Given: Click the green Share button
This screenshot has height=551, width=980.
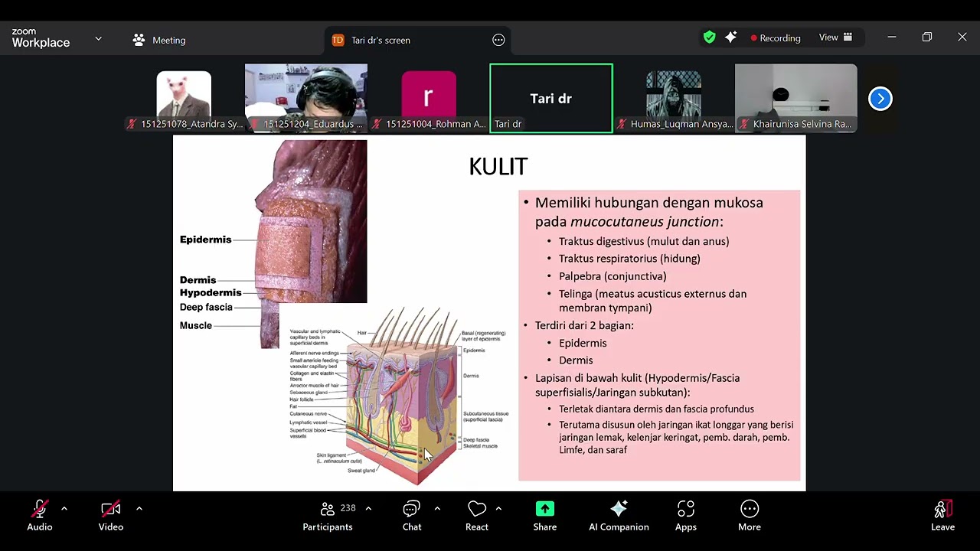Looking at the screenshot, I should [545, 516].
